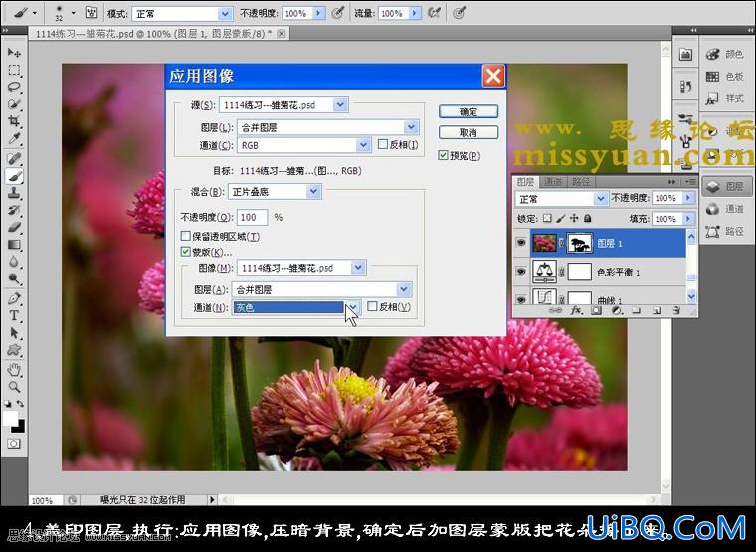Open the 源(S) source dropdown

(x=340, y=104)
